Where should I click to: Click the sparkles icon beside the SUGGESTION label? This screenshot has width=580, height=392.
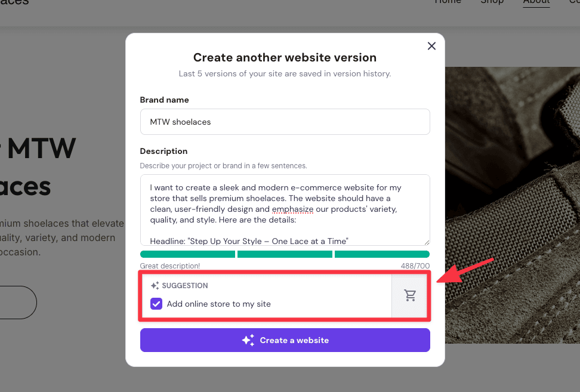click(x=154, y=285)
